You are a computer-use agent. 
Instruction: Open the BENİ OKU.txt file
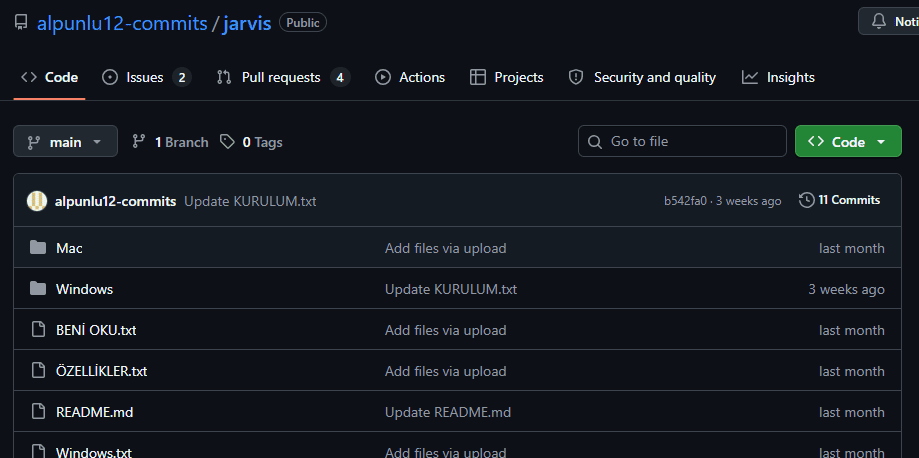pyautogui.click(x=96, y=330)
